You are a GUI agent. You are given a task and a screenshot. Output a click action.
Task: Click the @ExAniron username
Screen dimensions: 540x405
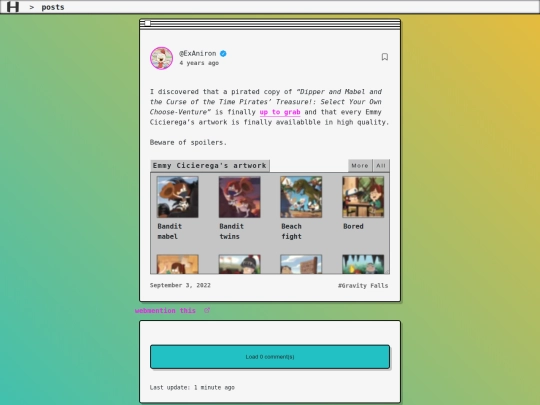click(x=198, y=53)
